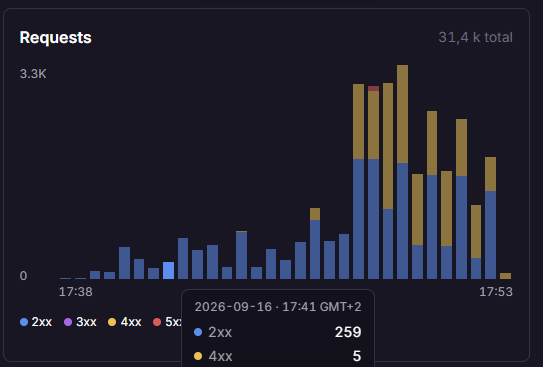The height and width of the screenshot is (367, 543).
Task: Click tooltip timestamp "2026-09-16 · 17:41 GMT+2"
Action: [278, 307]
